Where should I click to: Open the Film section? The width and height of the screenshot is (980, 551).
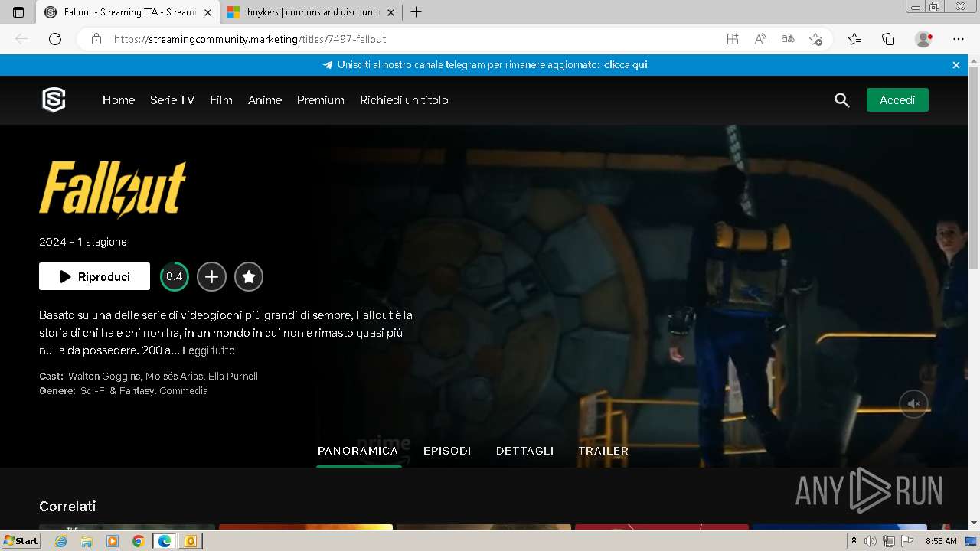coord(221,100)
